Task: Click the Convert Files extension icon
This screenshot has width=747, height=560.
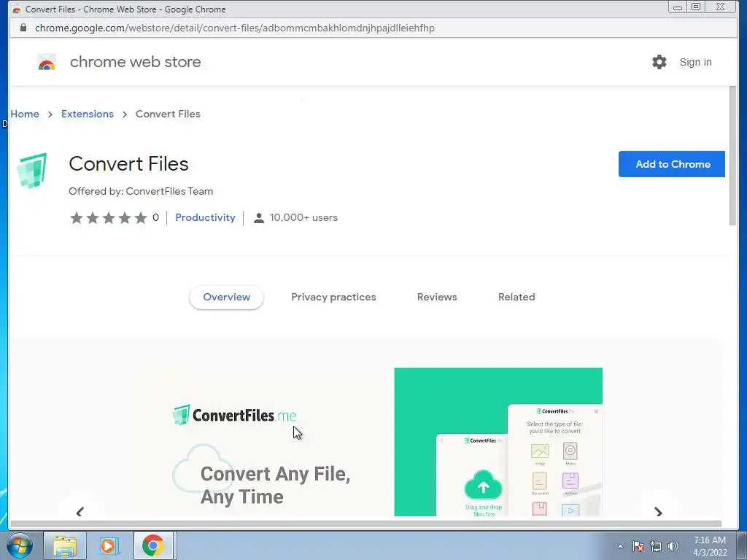Action: pos(32,171)
